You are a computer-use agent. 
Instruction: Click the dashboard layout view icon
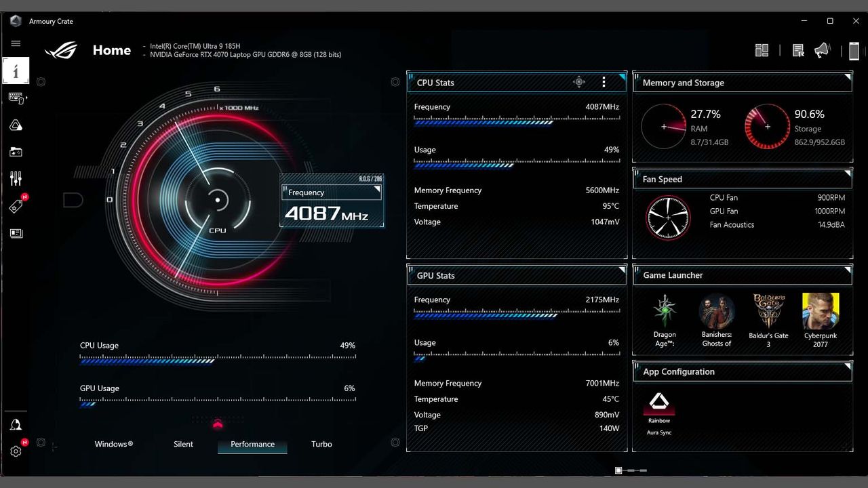(762, 50)
